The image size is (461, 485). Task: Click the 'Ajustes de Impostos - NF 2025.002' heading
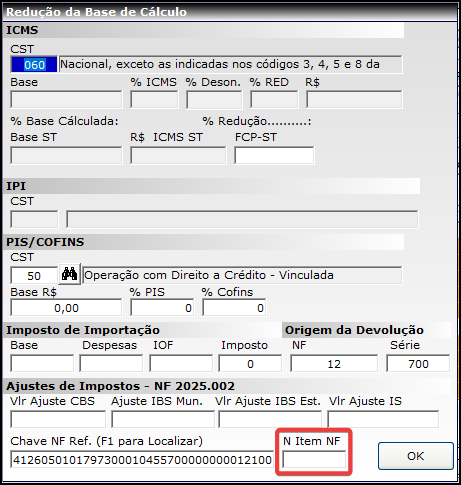[x=120, y=386]
